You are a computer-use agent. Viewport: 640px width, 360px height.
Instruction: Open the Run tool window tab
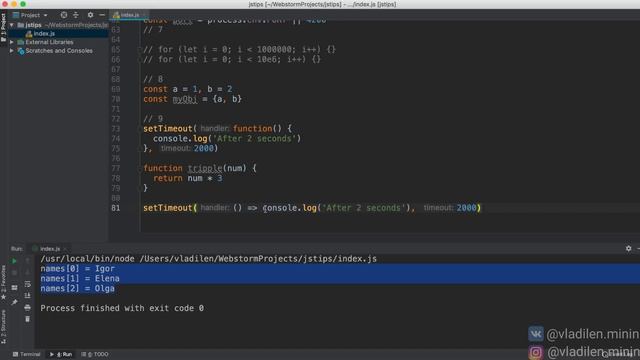click(61, 354)
